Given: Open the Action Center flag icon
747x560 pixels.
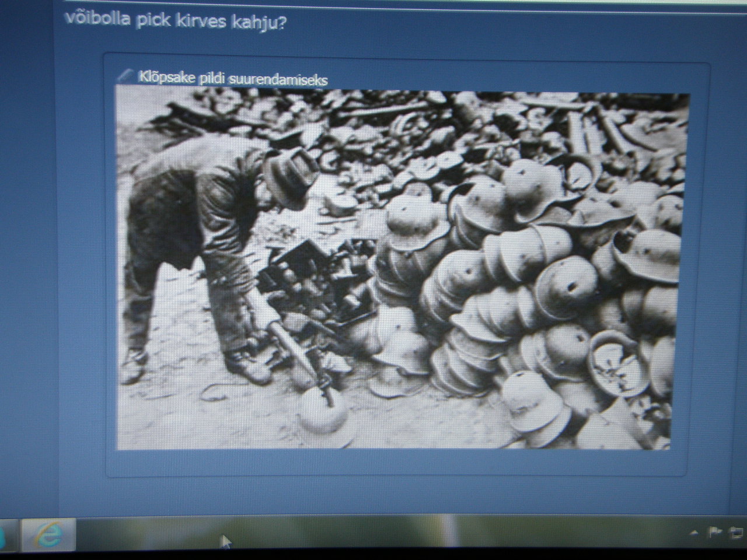Looking at the screenshot, I should (714, 531).
